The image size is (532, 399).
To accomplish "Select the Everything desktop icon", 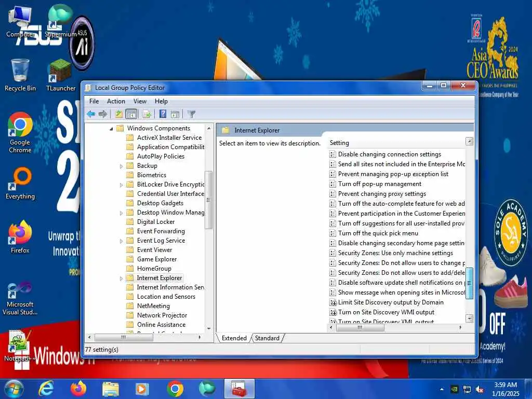I will pyautogui.click(x=20, y=183).
